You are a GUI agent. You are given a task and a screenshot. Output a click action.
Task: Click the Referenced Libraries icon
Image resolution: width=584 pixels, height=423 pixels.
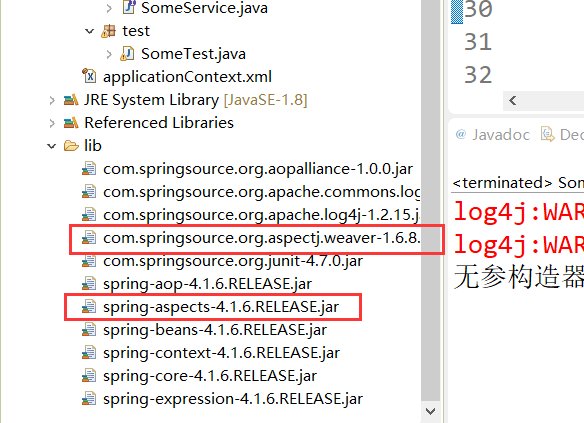point(71,123)
